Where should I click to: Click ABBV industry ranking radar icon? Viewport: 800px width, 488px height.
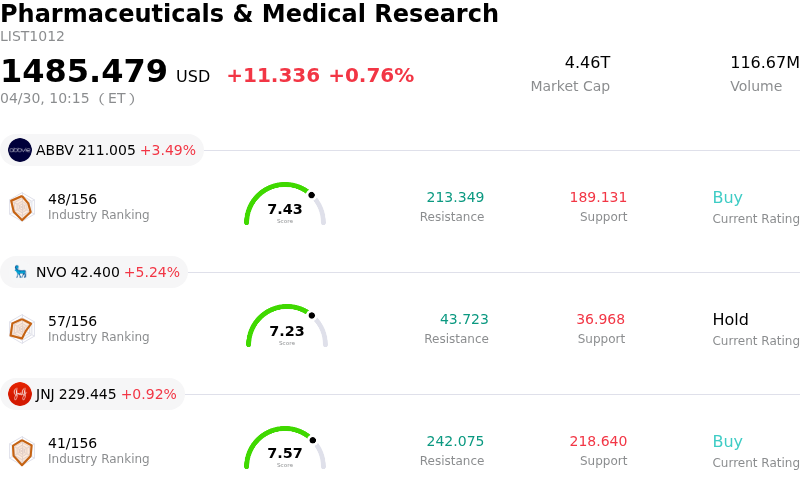click(x=21, y=207)
